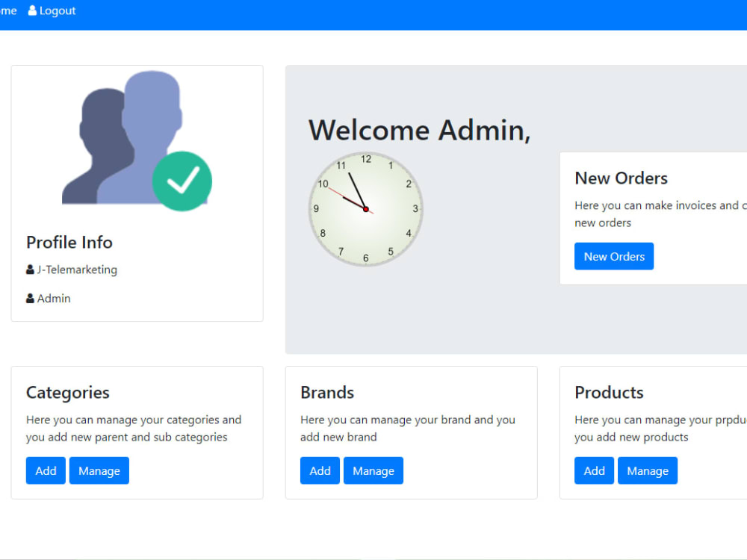This screenshot has height=560, width=747.
Task: Select the J-Telemarketing profile text
Action: pyautogui.click(x=77, y=270)
